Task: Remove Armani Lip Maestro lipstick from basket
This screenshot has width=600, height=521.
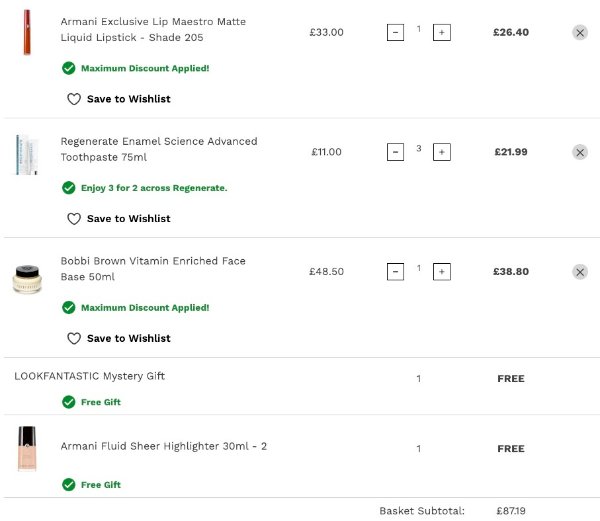Action: 580,32
